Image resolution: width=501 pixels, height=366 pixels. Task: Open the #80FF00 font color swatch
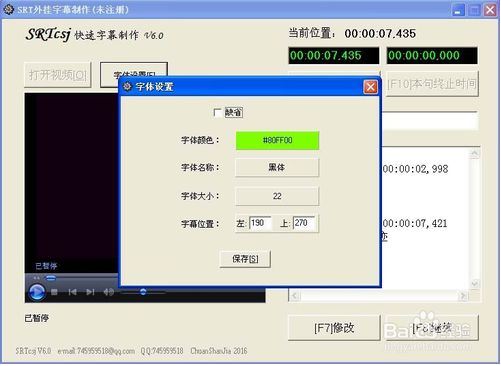[x=277, y=140]
